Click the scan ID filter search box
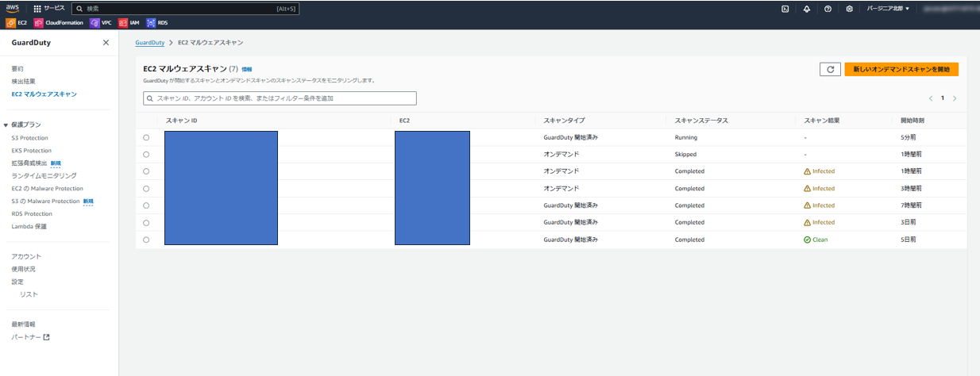This screenshot has width=980, height=376. pos(280,98)
